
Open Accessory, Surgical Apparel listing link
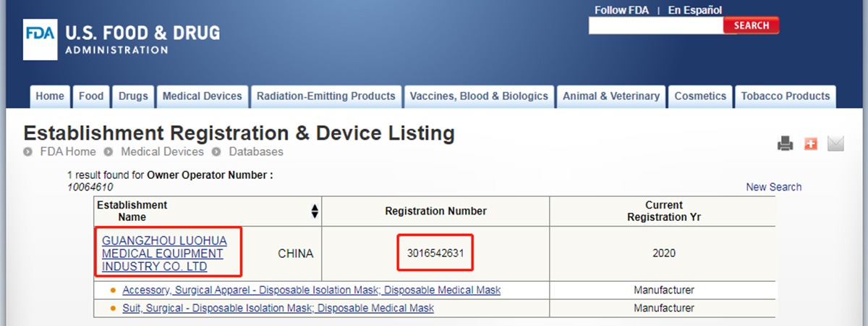(311, 290)
